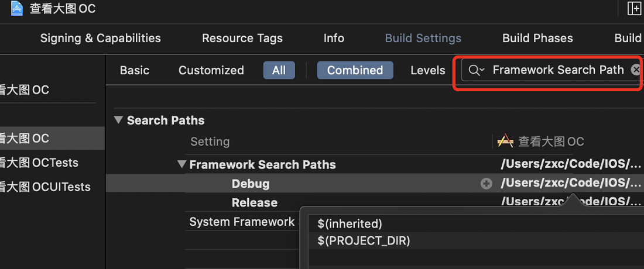Open the Resource Tags tab
Image resolution: width=644 pixels, height=269 pixels.
tap(242, 38)
